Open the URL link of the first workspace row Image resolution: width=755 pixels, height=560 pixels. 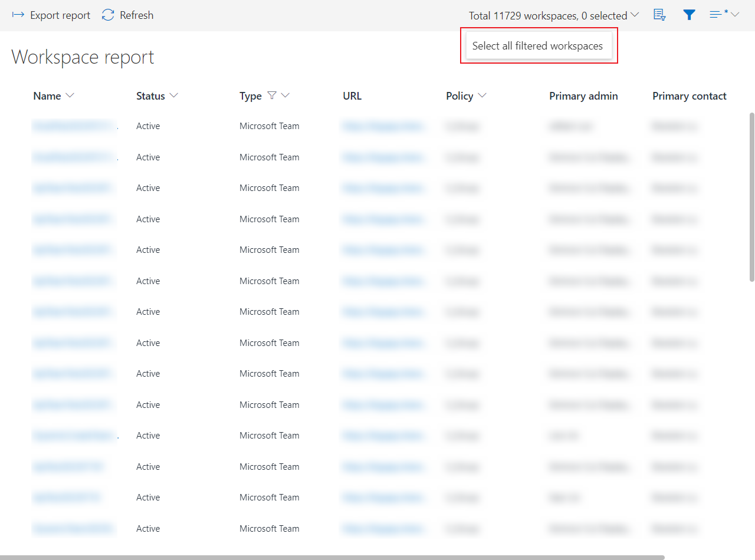384,126
